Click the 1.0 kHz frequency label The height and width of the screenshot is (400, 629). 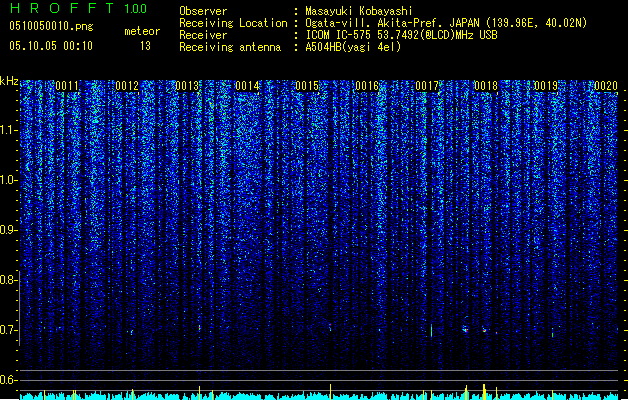(x=8, y=180)
